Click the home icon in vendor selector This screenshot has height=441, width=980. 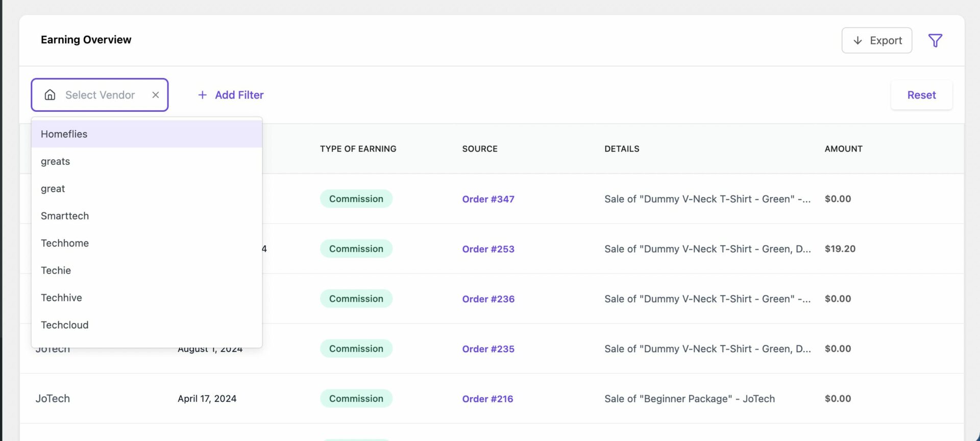click(50, 95)
